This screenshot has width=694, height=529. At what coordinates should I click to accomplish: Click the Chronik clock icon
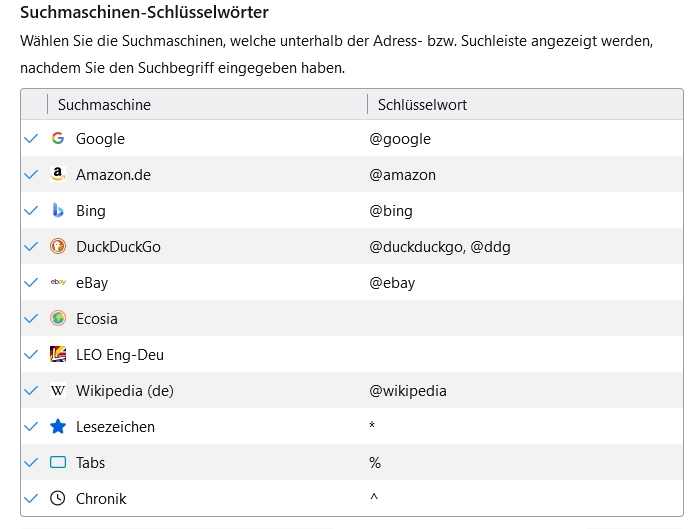(x=58, y=499)
